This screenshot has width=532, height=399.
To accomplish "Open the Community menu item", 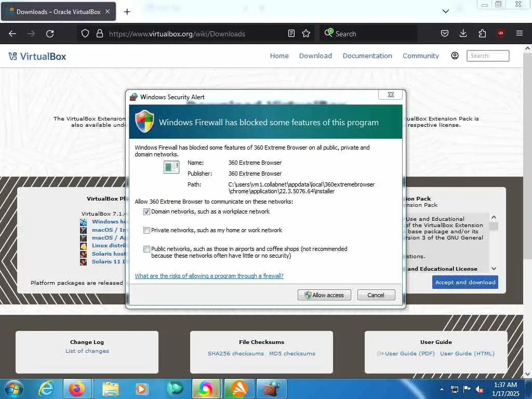I will click(421, 56).
